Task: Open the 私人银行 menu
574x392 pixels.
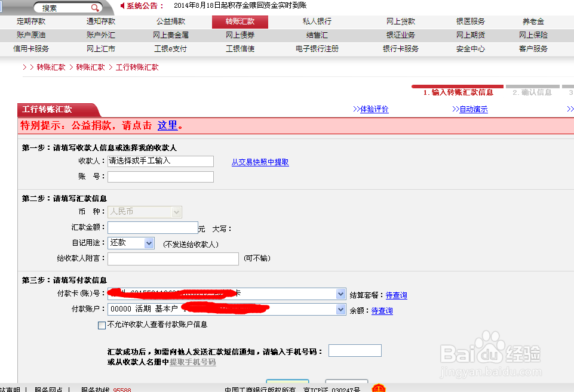Action: coord(317,21)
